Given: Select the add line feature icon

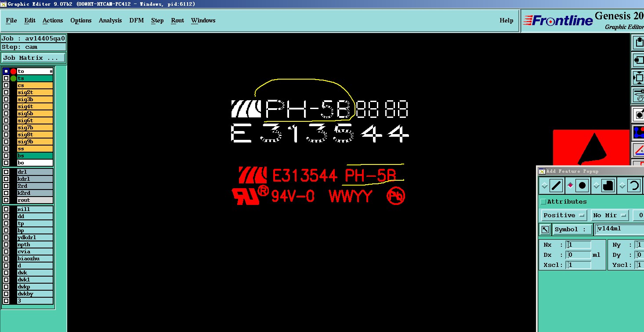Looking at the screenshot, I should pos(556,186).
